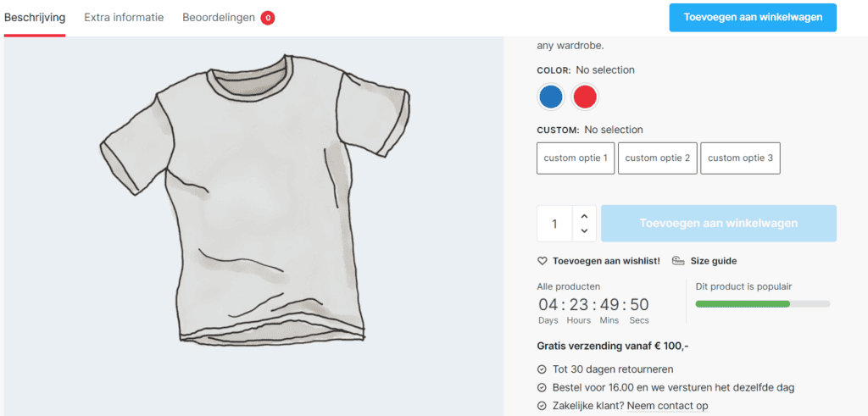Select custom optie 1

point(576,158)
